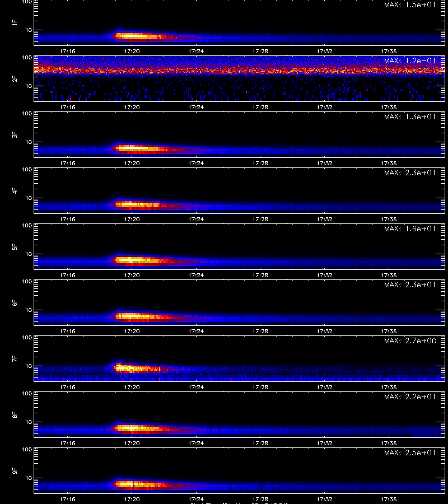The height and width of the screenshot is (504, 448).
Task: Click the 10 y-axis label of panel 5F
Action: click(29, 254)
